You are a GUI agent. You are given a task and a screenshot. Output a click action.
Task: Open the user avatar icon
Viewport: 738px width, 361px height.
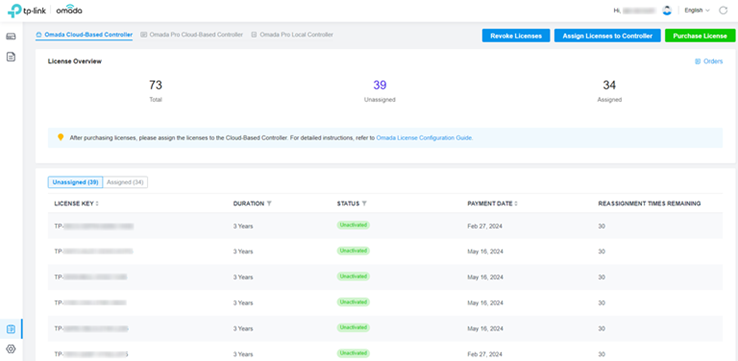pos(666,10)
